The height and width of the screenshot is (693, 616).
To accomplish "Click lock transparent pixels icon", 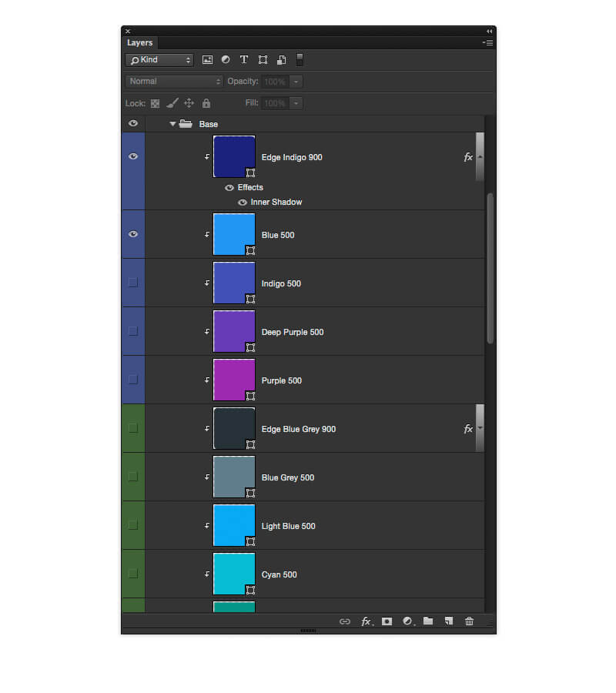I will [x=155, y=103].
